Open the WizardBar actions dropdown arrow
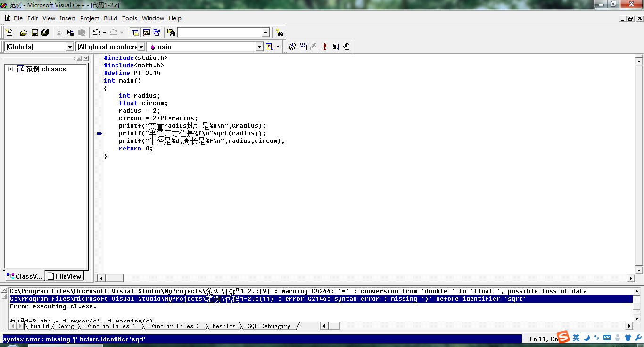644x347 pixels. [x=278, y=47]
